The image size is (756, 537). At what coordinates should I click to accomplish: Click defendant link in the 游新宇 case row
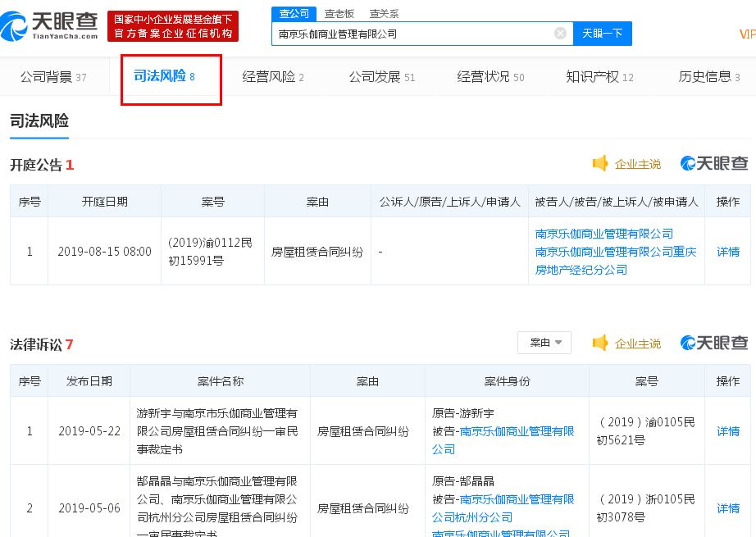click(x=503, y=440)
